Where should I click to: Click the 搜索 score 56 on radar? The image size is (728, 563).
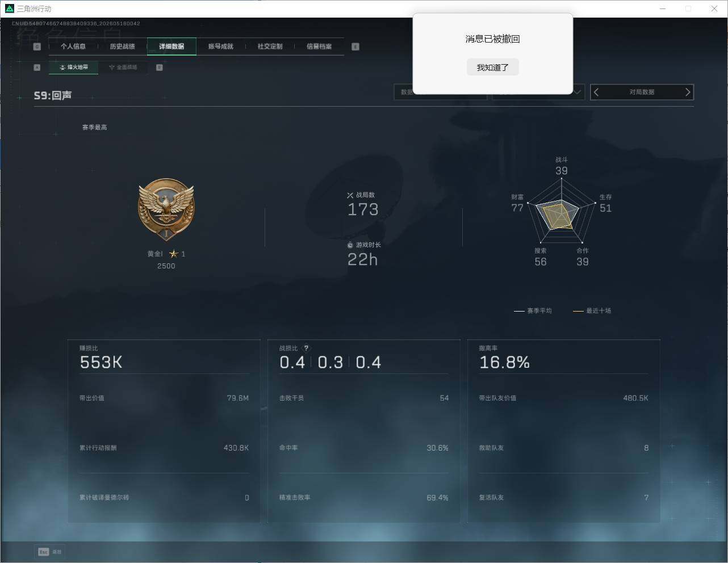coord(541,262)
